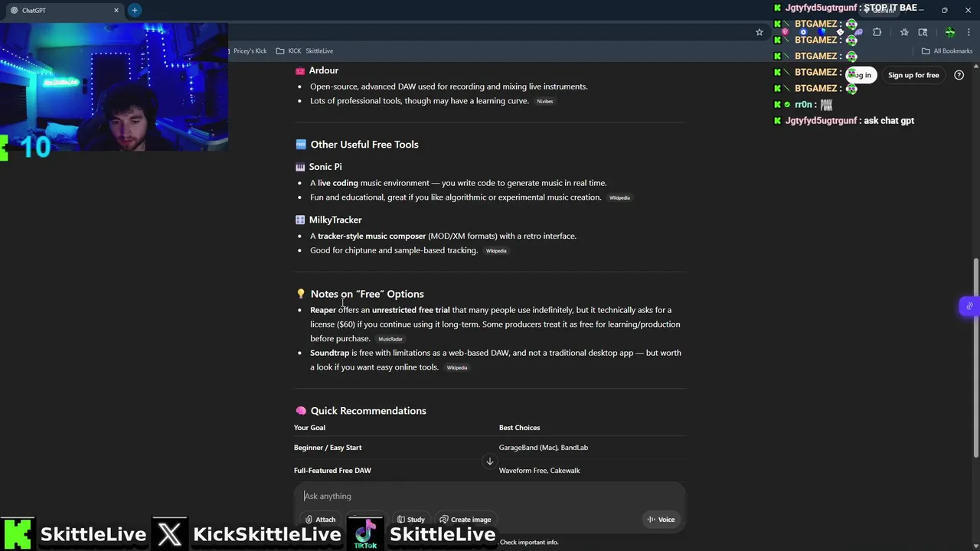Open the Wikipedia citation under MilkyTracker

pyautogui.click(x=496, y=250)
